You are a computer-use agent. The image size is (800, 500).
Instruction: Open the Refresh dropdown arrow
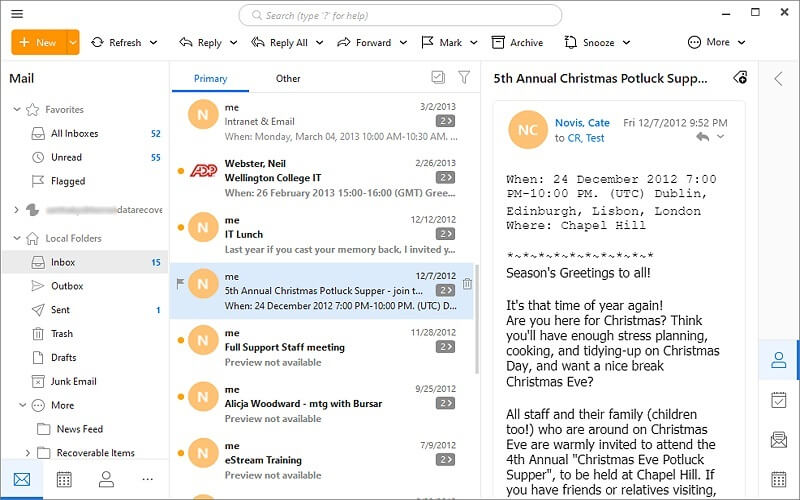pyautogui.click(x=154, y=43)
